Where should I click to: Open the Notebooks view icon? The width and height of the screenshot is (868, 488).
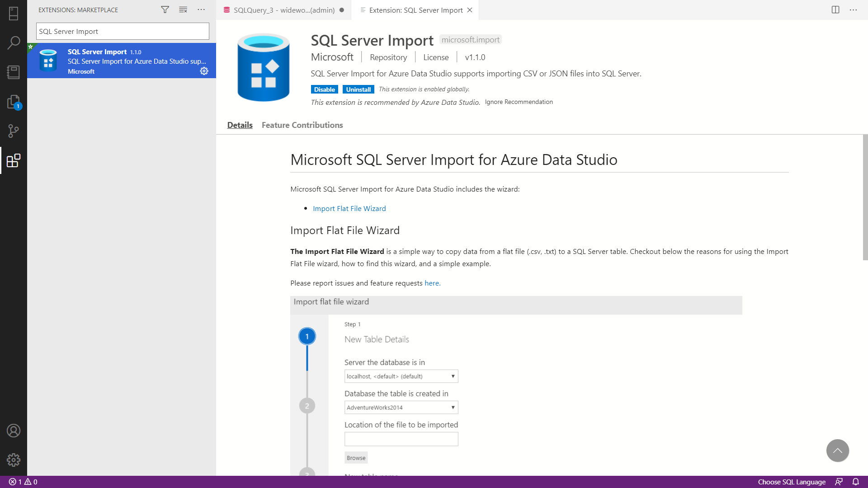click(x=14, y=72)
